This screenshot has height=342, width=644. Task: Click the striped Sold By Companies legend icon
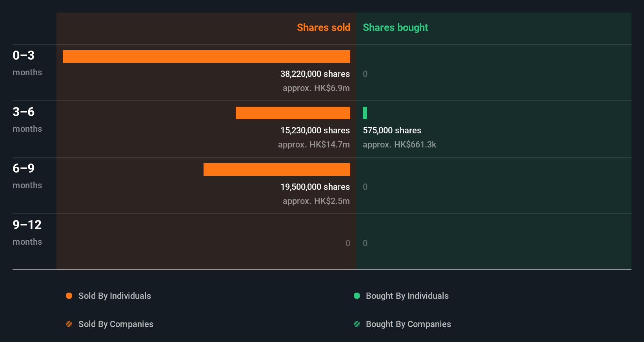pos(69,324)
